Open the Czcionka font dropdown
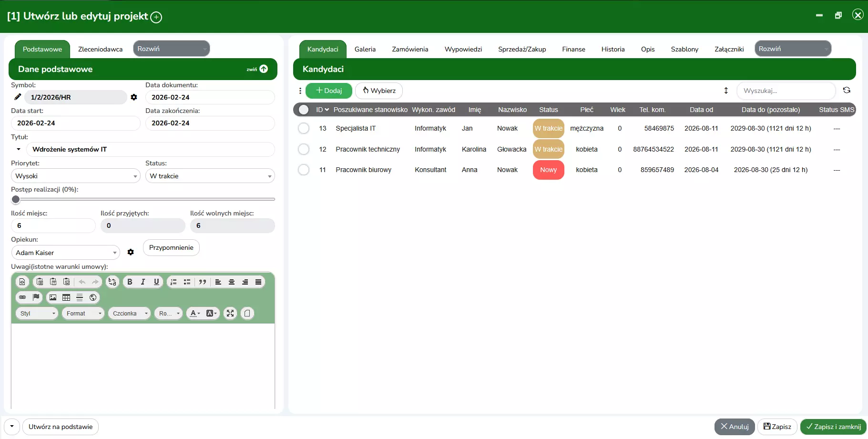The height and width of the screenshot is (439, 868). coord(129,313)
